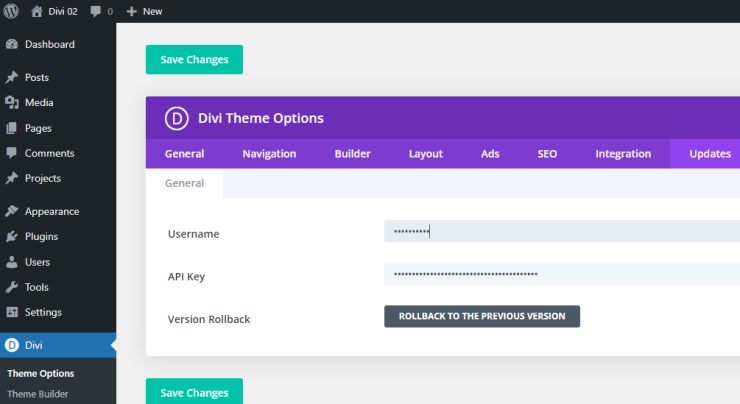
Task: Click the Appearance paintbrush icon
Action: tap(12, 211)
